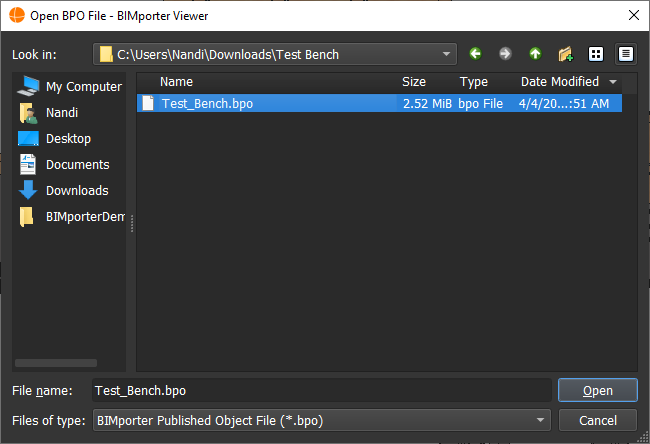
Task: Go to parent directory with up arrow
Action: 535,54
